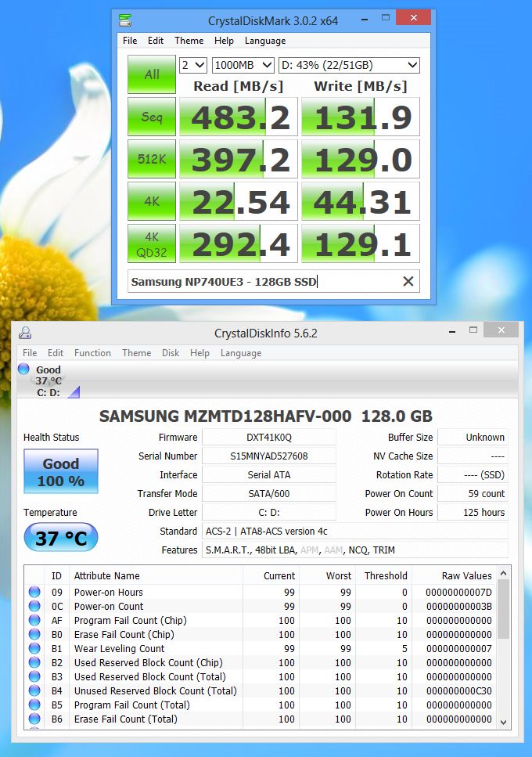Image resolution: width=532 pixels, height=757 pixels.
Task: Click status orb for Unused Reserved Block Count (Total)
Action: [34, 690]
